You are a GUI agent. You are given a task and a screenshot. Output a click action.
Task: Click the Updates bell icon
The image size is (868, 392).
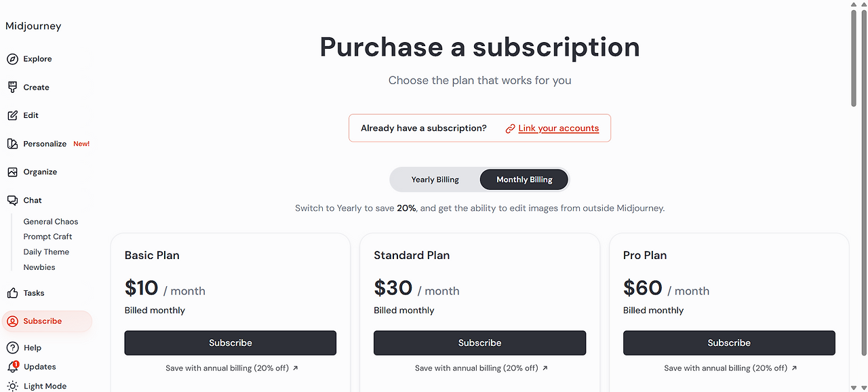click(12, 367)
